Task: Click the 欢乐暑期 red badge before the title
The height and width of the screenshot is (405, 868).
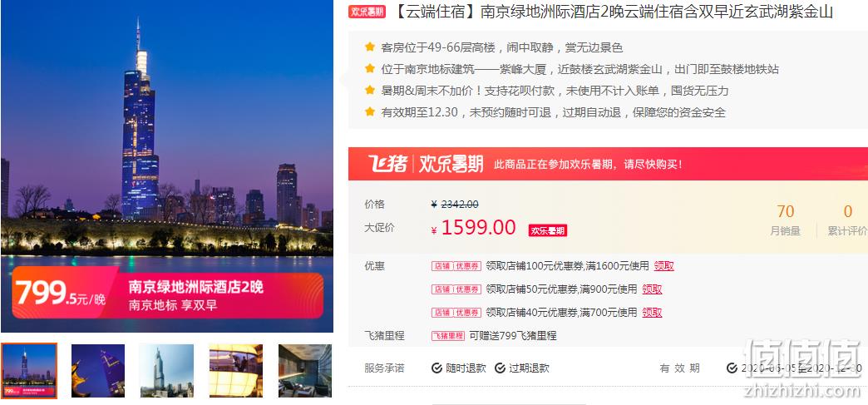Action: coord(367,12)
